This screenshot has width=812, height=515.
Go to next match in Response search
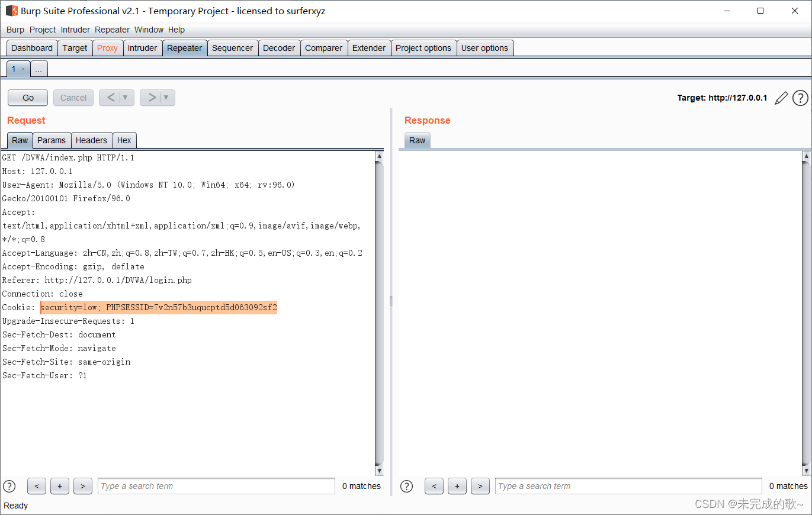[x=480, y=486]
